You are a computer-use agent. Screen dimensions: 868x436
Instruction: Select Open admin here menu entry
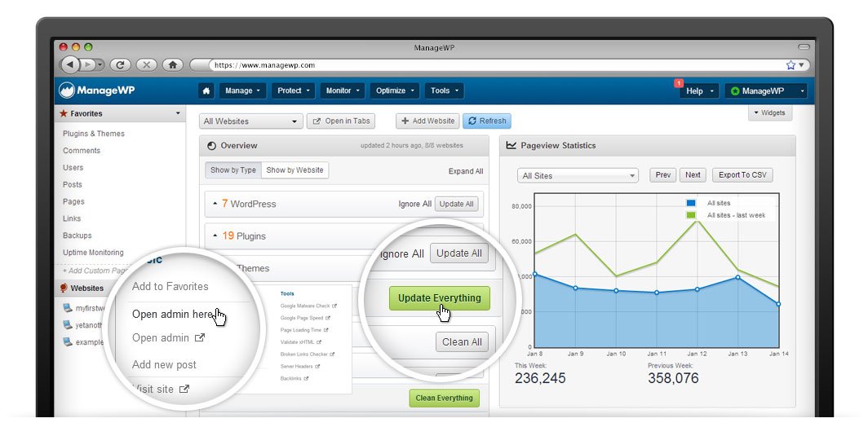tap(173, 315)
